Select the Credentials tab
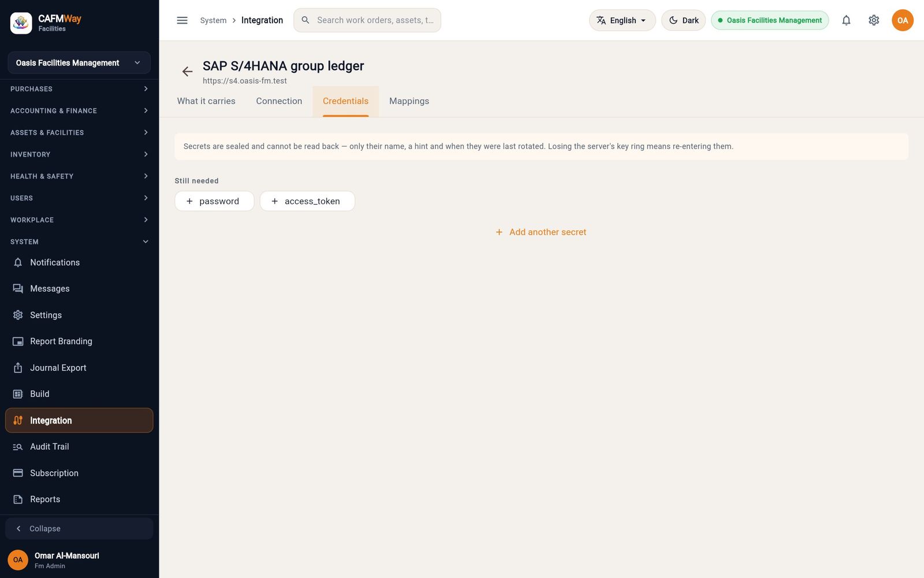 [x=345, y=101]
